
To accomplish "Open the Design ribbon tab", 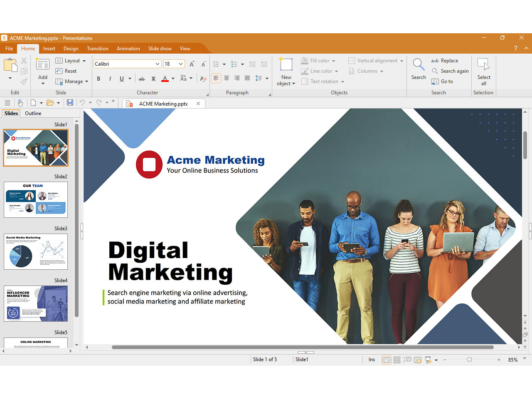I will pos(71,49).
